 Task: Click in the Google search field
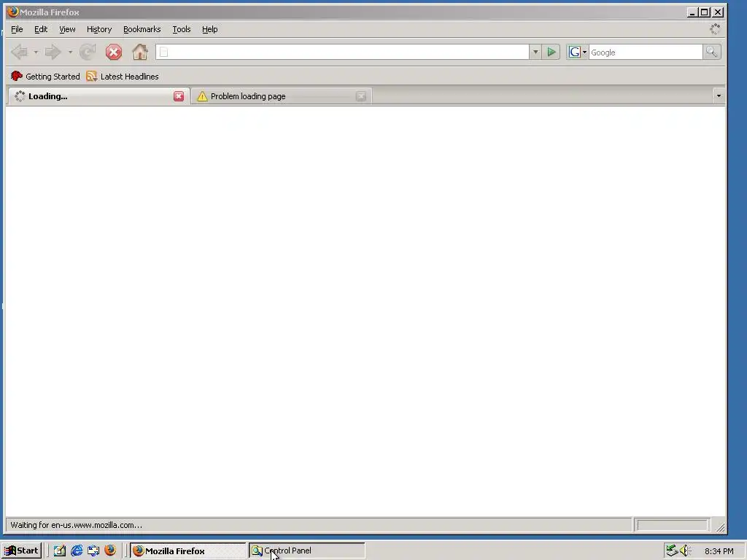pos(646,52)
